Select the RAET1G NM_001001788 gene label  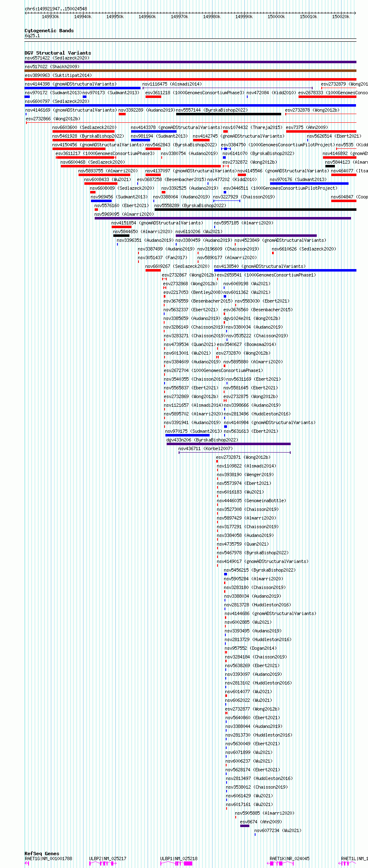(48, 858)
